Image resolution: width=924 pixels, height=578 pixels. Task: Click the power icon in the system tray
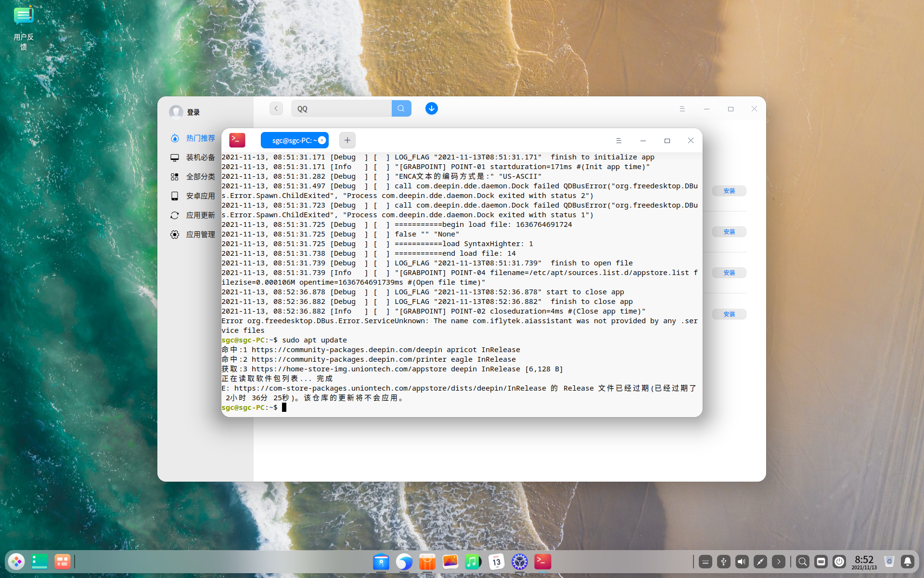(839, 562)
